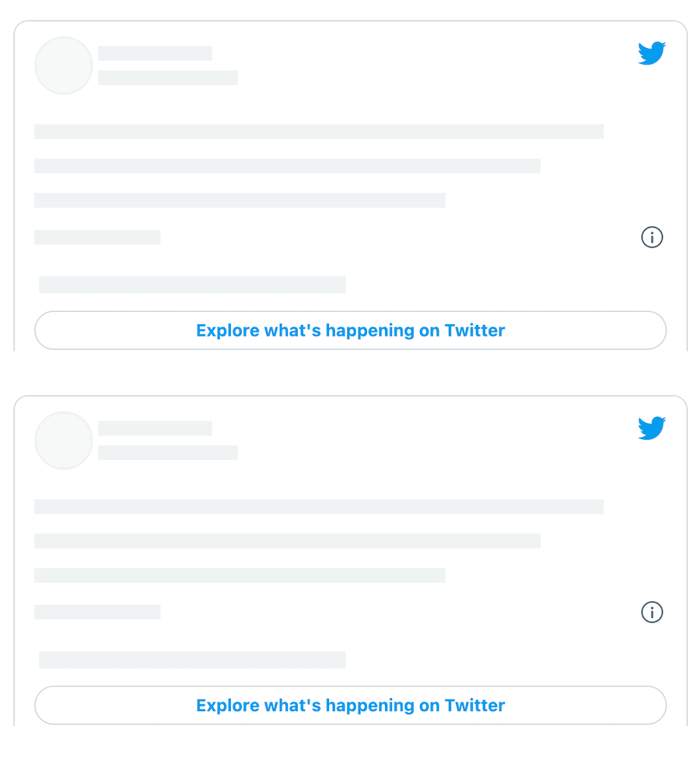Open the info icon in the top tweet card

[652, 237]
